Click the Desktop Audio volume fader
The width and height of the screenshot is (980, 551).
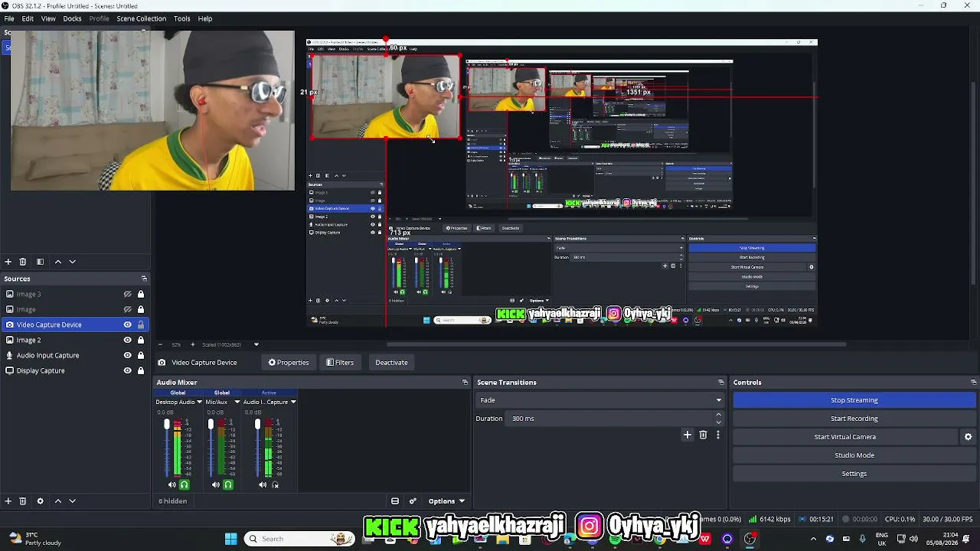167,424
